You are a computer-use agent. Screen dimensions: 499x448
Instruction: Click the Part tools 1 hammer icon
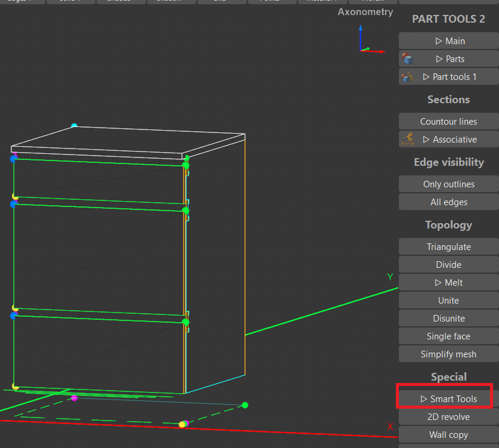pos(408,77)
